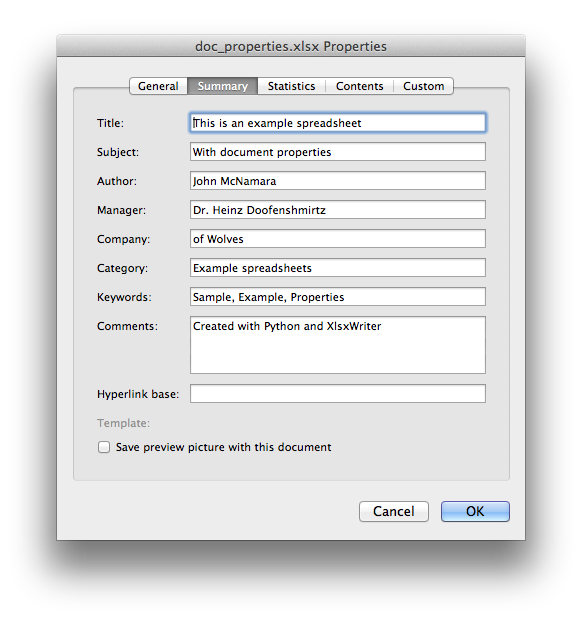Enable Save preview picture with this document
582x619 pixels.
(x=104, y=447)
